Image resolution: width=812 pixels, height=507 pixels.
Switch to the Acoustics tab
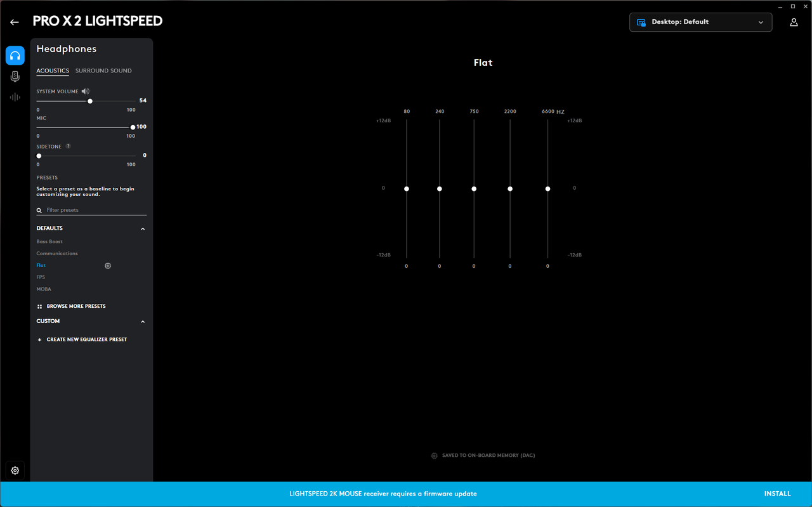pos(53,70)
